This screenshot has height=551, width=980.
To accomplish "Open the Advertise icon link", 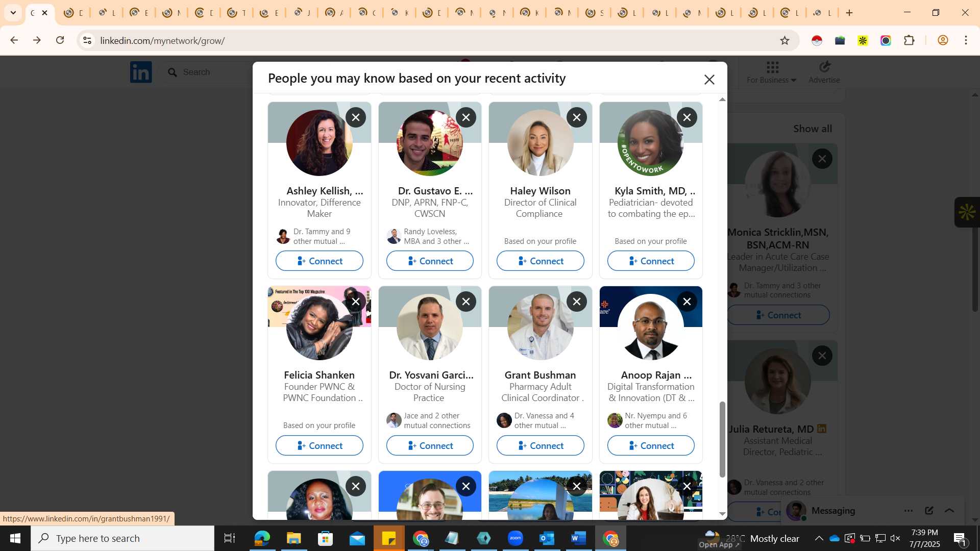I will pyautogui.click(x=824, y=72).
